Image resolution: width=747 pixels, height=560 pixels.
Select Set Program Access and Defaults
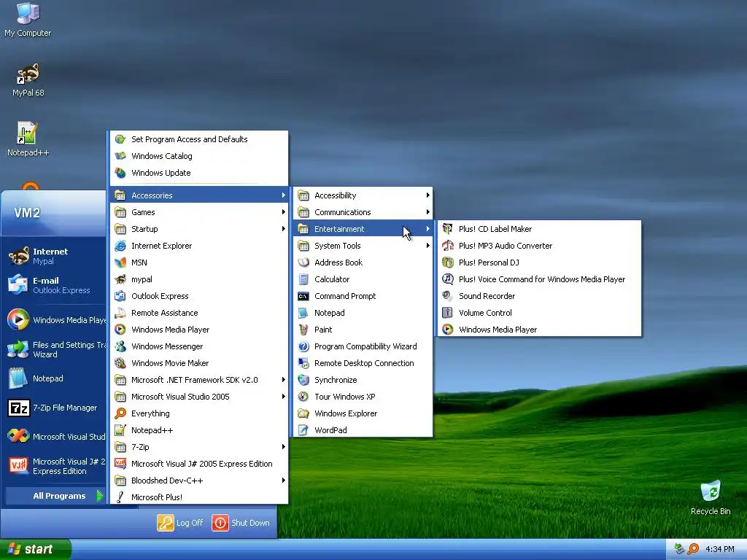pos(199,139)
